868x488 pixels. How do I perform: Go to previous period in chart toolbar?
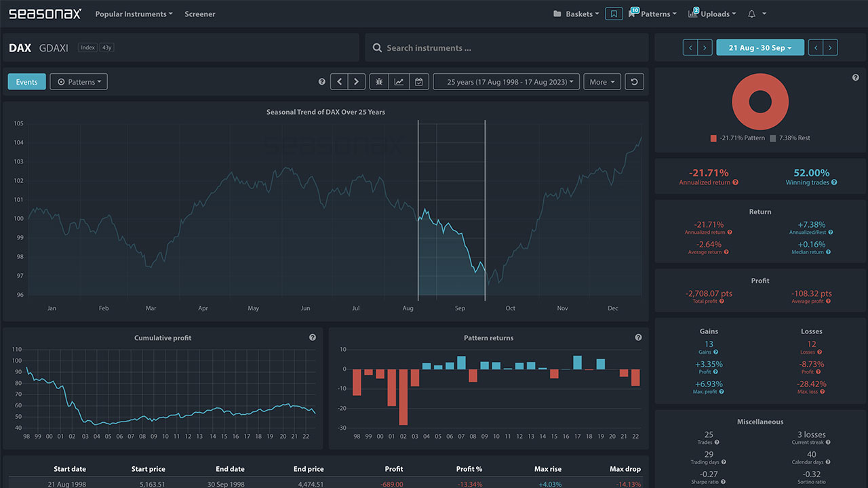tap(340, 82)
